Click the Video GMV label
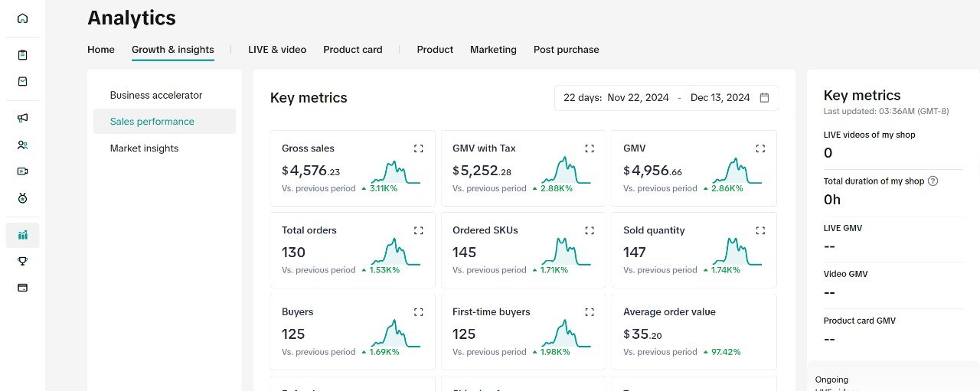The image size is (980, 391). [x=845, y=274]
